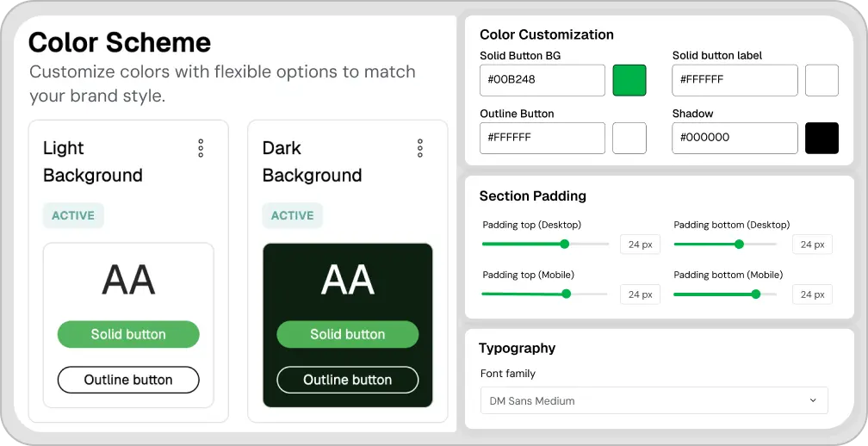Viewport: 868px width, 446px height.
Task: Click the Outline Button hex input field
Action: tap(542, 138)
